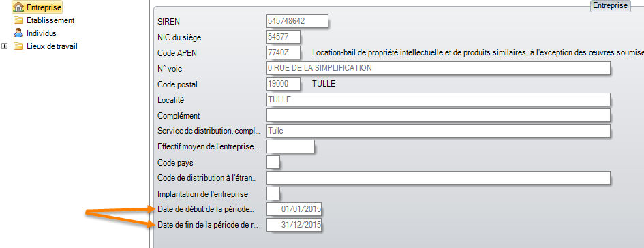The image size is (644, 248).
Task: Select the Entreprise tab header
Action: (x=611, y=5)
